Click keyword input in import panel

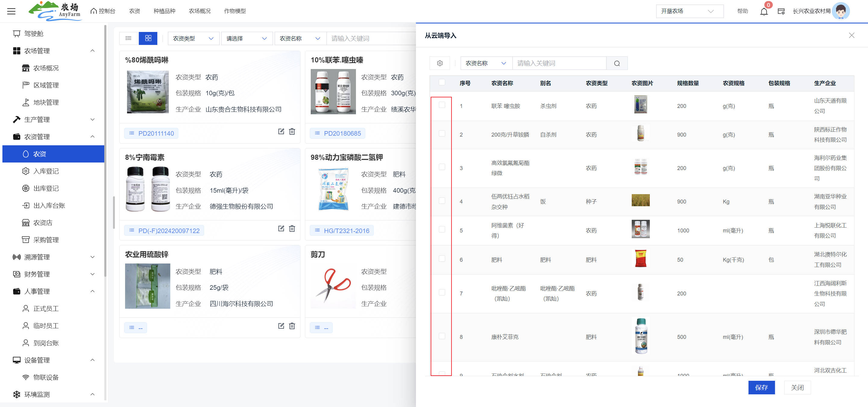click(559, 63)
